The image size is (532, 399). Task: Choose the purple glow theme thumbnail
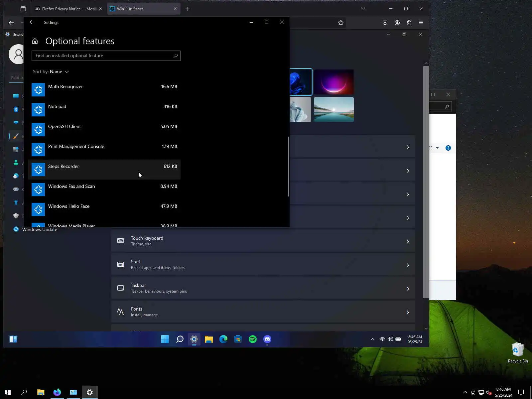point(334,82)
